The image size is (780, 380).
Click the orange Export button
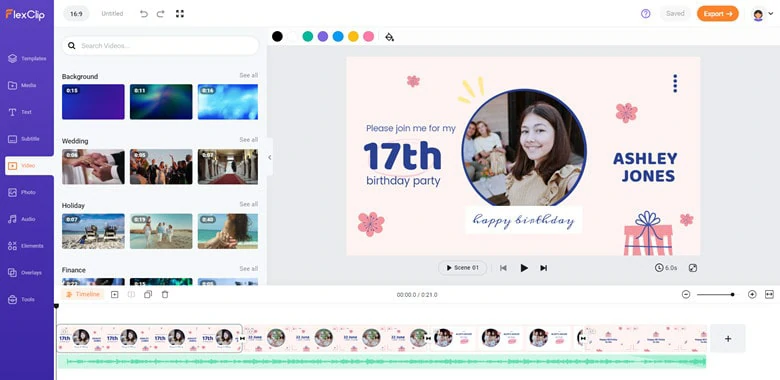click(x=717, y=14)
